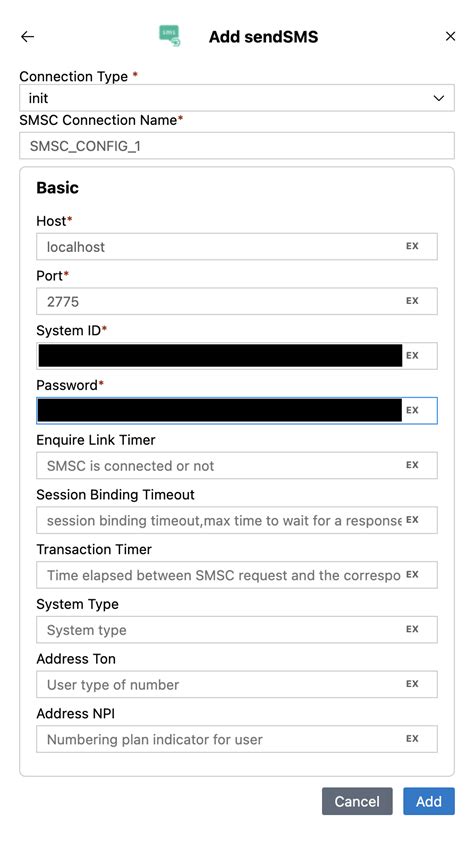Screen dimensions: 474x848
Task: Toggle EX for System Type field
Action: coord(412,629)
